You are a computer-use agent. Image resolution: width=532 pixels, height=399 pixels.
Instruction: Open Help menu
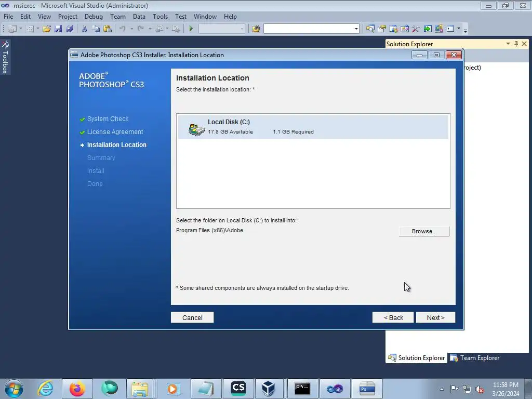pyautogui.click(x=230, y=16)
